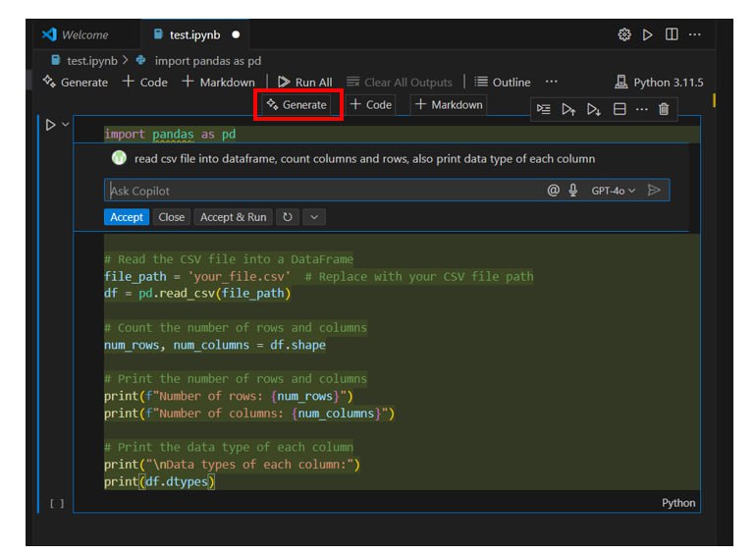The height and width of the screenshot is (556, 756).
Task: Click the unsaved dot on test.ipynb tab
Action: (x=236, y=34)
